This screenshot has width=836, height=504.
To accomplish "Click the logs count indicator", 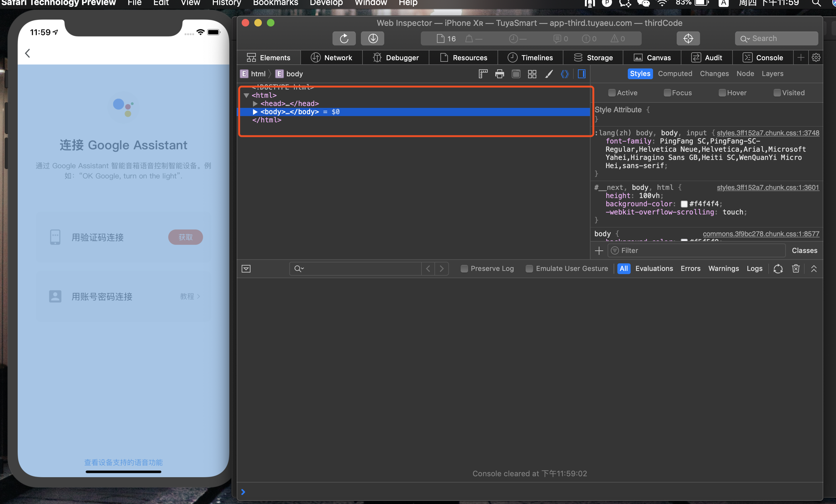I will (561, 39).
